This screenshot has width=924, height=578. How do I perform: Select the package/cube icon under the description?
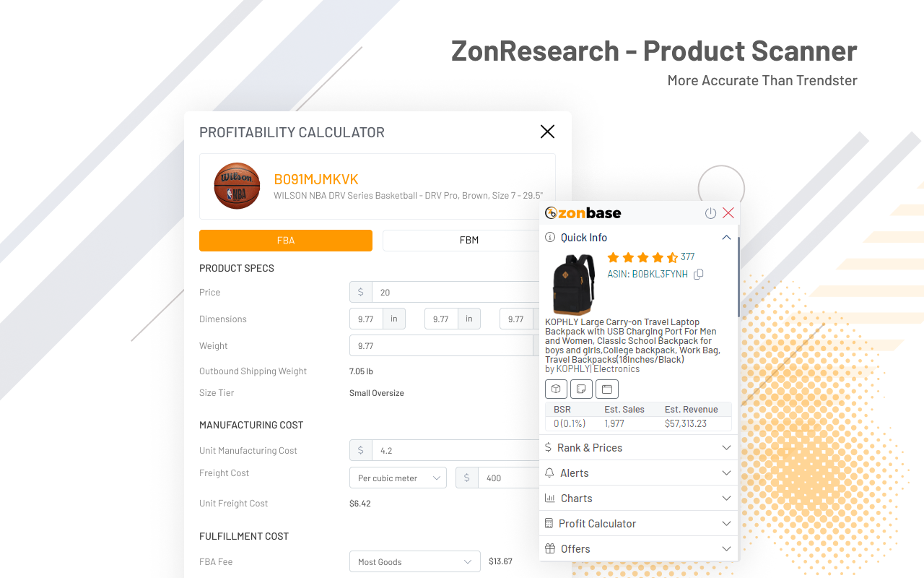point(556,389)
